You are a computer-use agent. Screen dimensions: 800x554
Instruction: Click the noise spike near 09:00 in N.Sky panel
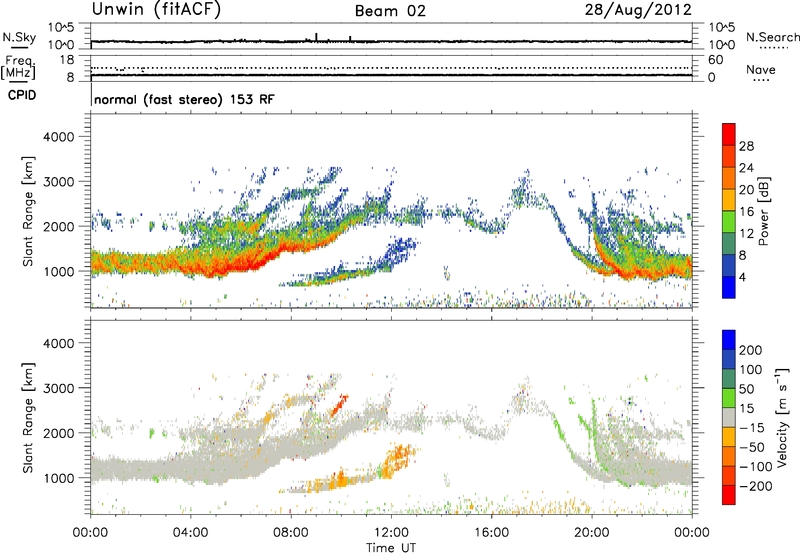click(x=316, y=37)
